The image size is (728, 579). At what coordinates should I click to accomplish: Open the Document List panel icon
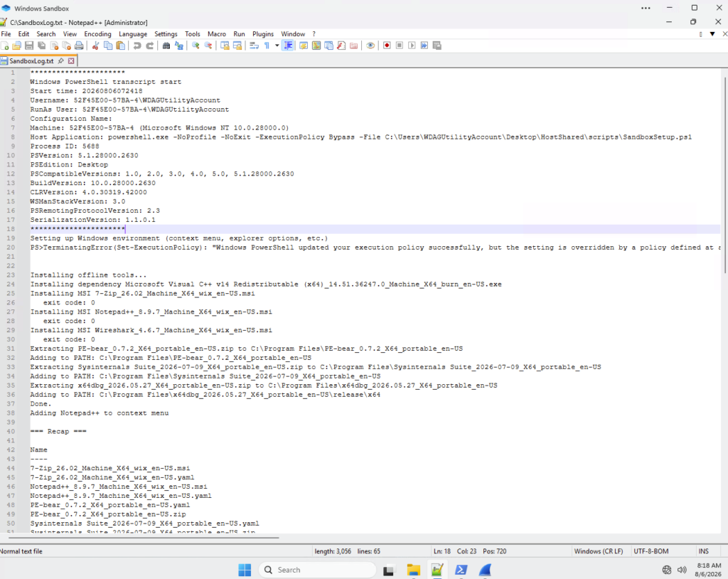328,46
